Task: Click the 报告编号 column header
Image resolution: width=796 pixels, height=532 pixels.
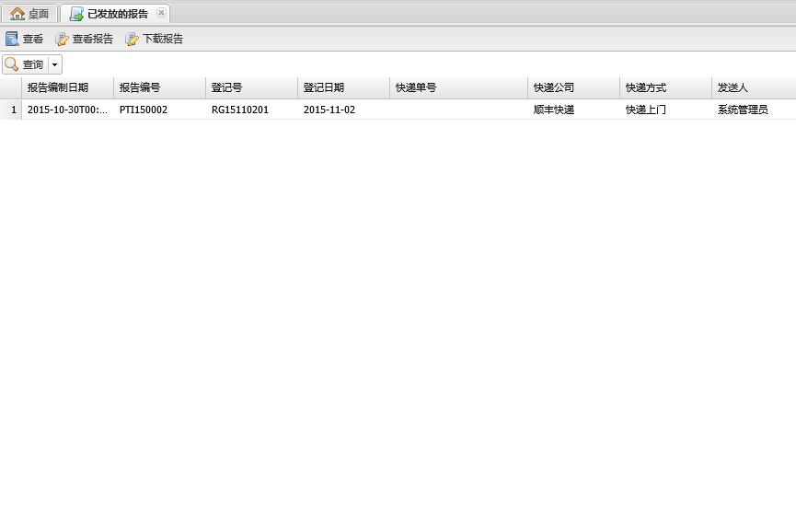Action: tap(140, 87)
